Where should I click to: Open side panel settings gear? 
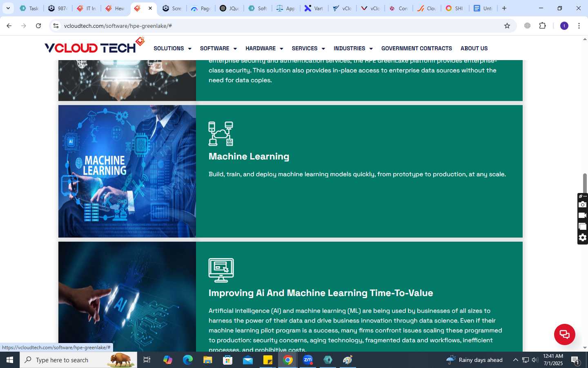coord(583,238)
